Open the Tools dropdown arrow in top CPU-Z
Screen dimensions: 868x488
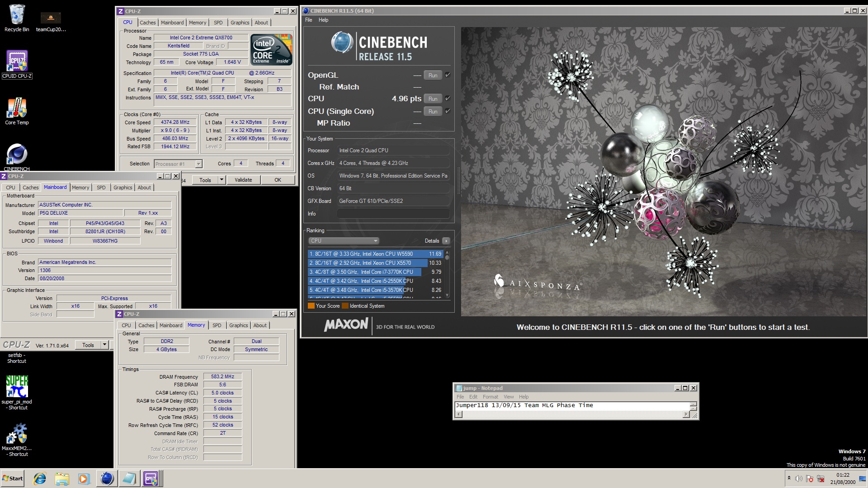click(x=222, y=180)
